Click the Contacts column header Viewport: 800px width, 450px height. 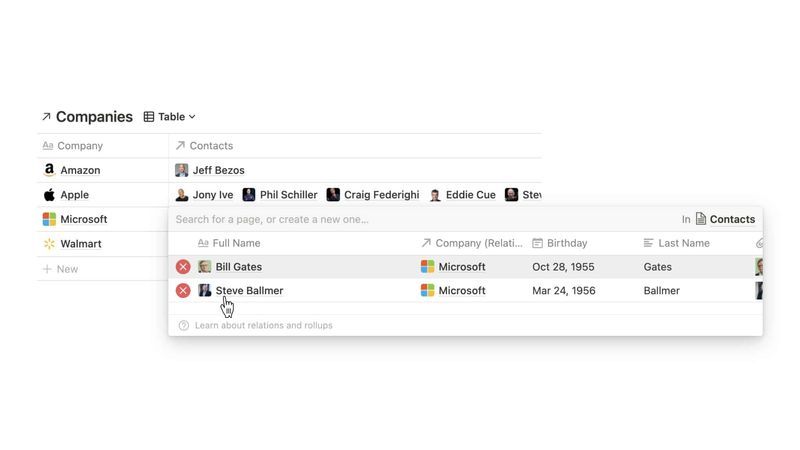coord(211,146)
